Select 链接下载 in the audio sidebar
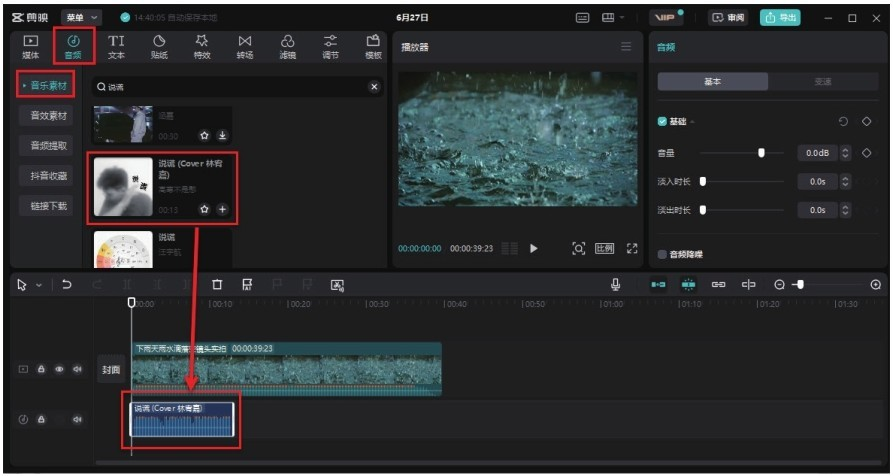 48,206
